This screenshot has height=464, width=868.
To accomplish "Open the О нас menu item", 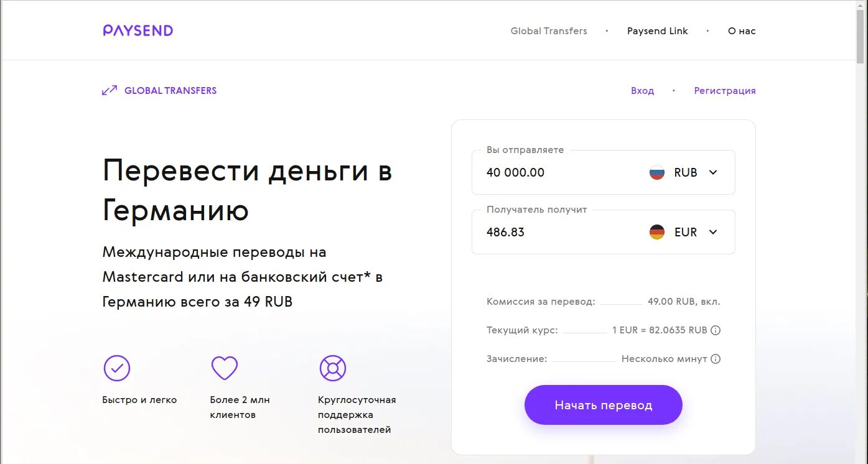I will 742,31.
